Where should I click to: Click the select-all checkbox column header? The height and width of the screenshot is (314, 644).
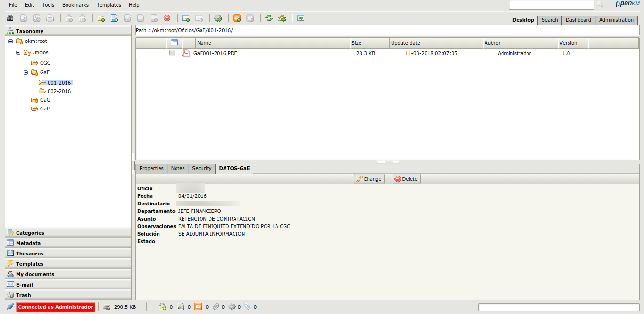coord(175,42)
